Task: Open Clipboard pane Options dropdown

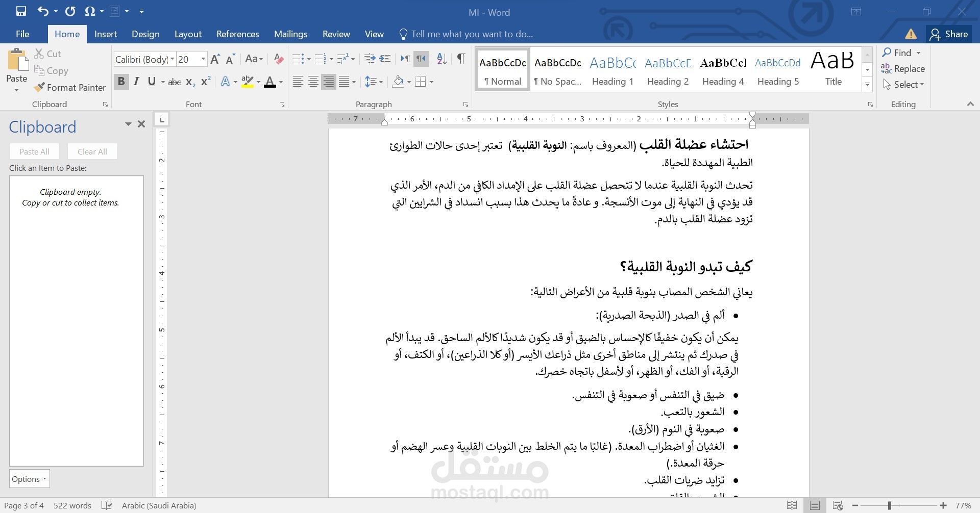Action: pyautogui.click(x=30, y=479)
